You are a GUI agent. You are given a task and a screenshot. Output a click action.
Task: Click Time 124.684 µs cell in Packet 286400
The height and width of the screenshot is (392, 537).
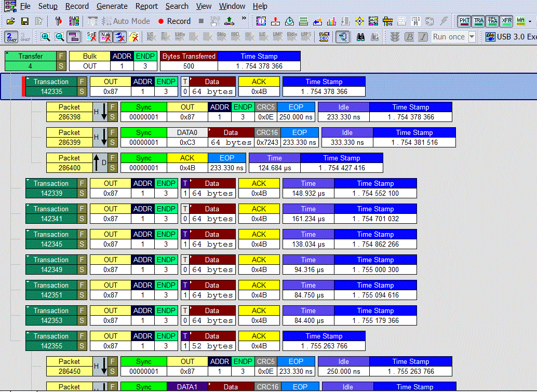pos(275,163)
